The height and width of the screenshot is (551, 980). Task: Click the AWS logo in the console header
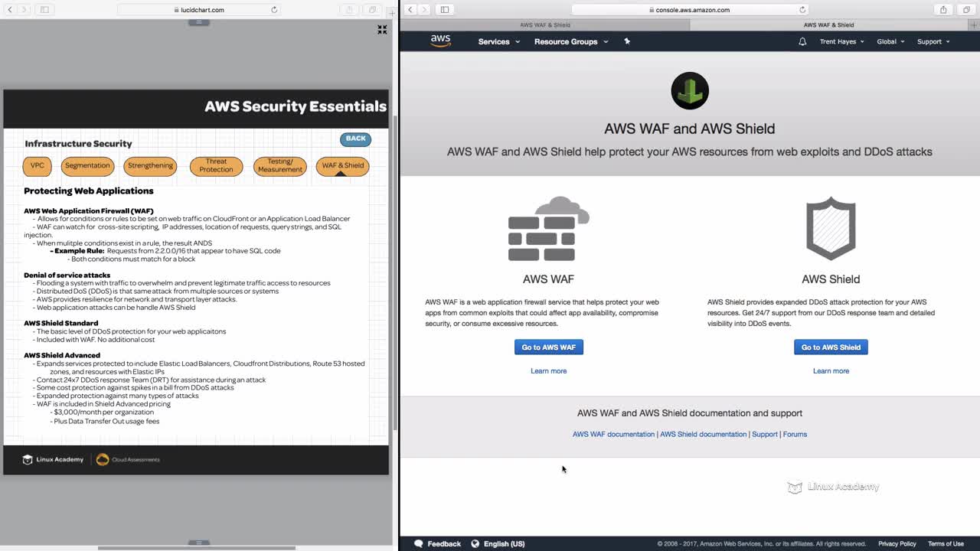tap(440, 41)
